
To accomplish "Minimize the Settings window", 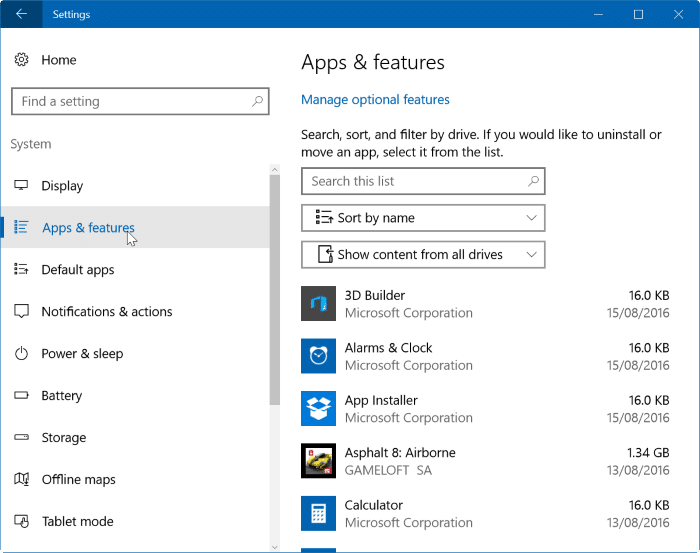I will click(598, 14).
